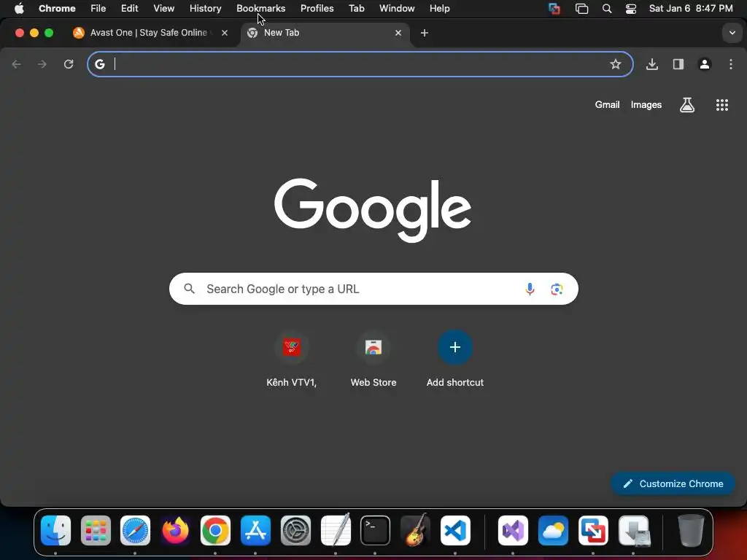
Task: Open the Window menu
Action: tap(397, 9)
